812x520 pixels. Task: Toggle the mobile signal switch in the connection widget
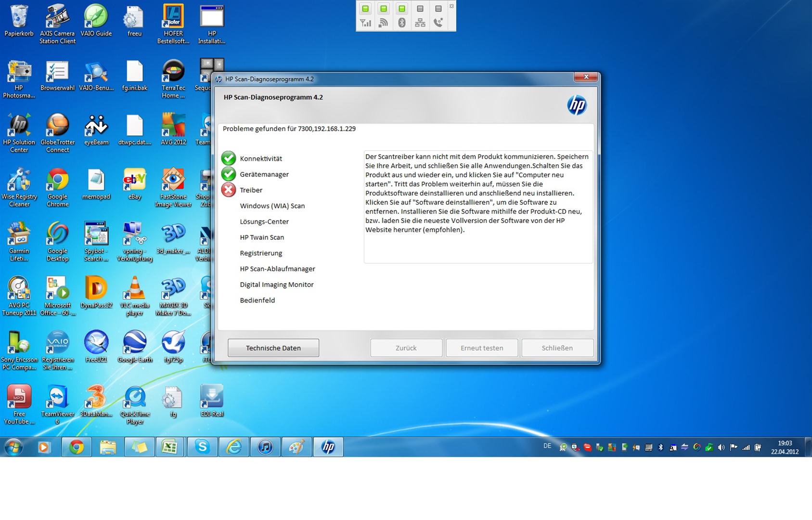click(365, 9)
